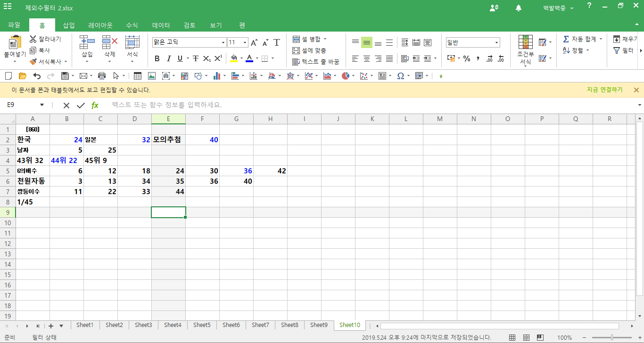Click the percent style icon
This screenshot has width=644, height=343.
[467, 58]
